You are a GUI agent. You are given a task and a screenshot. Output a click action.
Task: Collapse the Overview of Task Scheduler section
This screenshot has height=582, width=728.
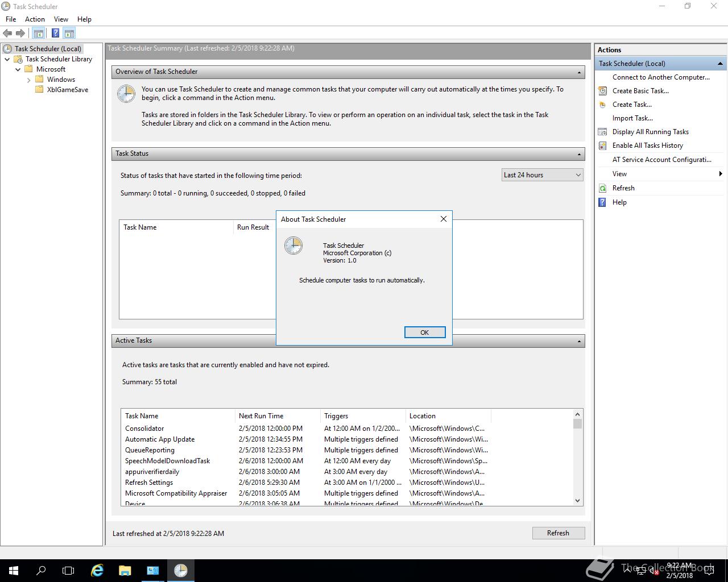(x=579, y=72)
